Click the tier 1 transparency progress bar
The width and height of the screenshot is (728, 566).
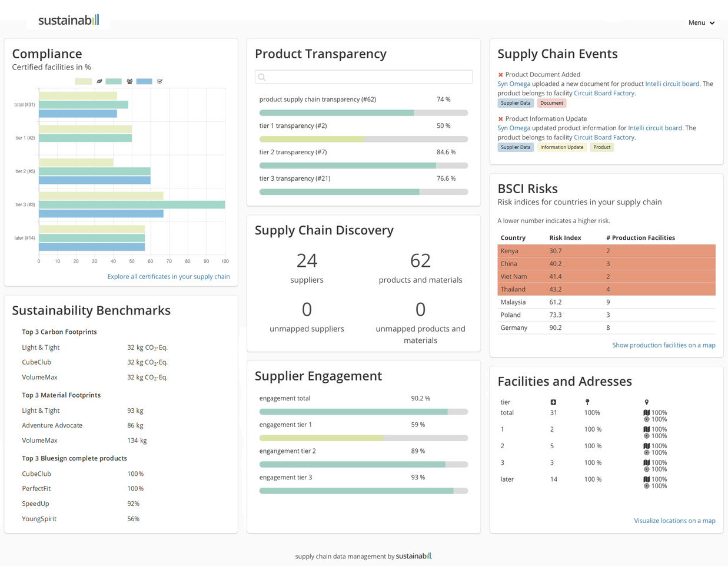(364, 140)
